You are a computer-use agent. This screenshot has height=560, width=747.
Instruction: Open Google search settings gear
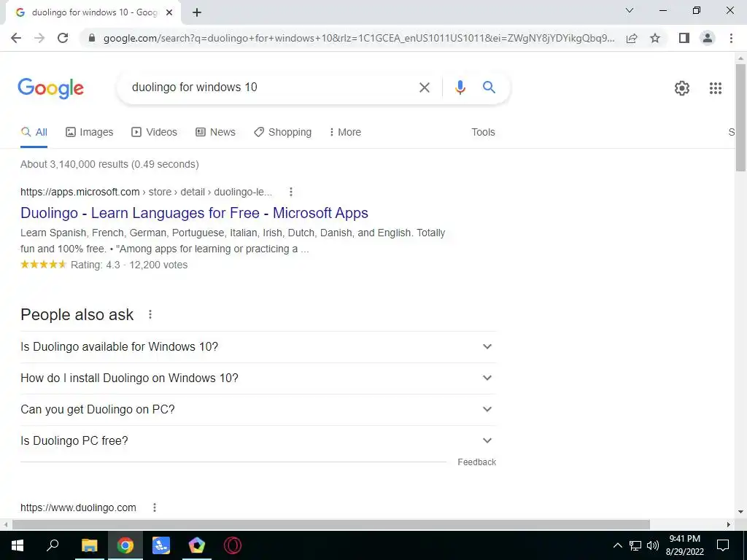point(682,88)
